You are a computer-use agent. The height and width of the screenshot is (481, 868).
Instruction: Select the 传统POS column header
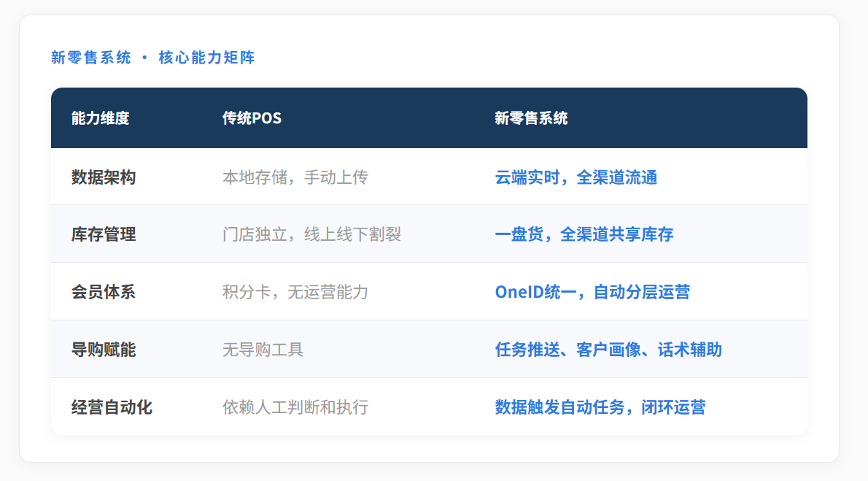[x=252, y=118]
